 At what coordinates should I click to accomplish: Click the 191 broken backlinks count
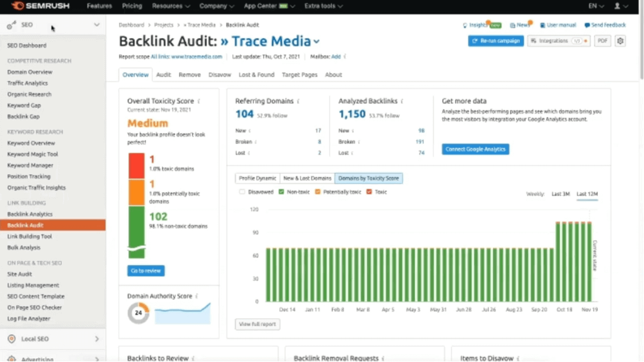pyautogui.click(x=420, y=142)
